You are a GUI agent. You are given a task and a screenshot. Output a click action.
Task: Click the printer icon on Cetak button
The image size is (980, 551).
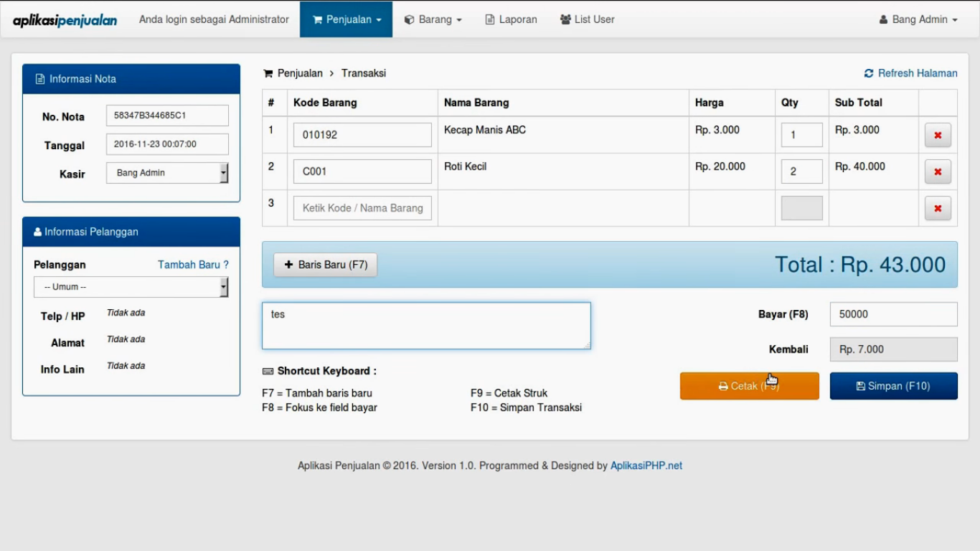pyautogui.click(x=723, y=386)
